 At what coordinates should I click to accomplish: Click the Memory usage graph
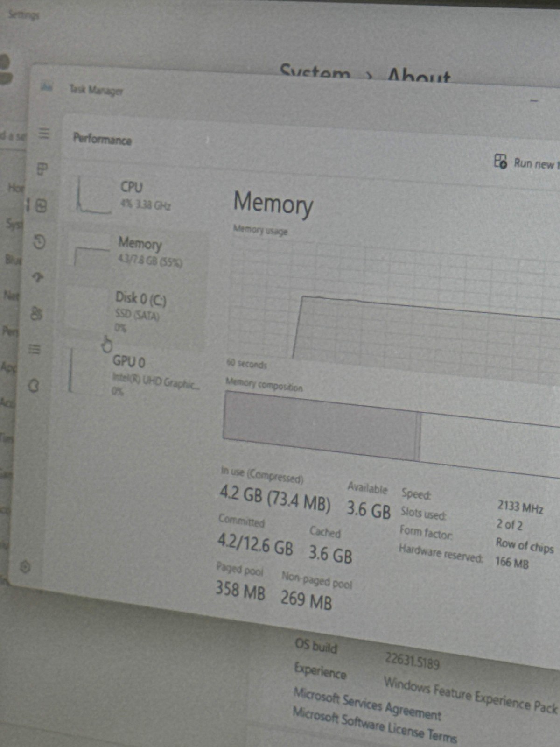point(394,310)
